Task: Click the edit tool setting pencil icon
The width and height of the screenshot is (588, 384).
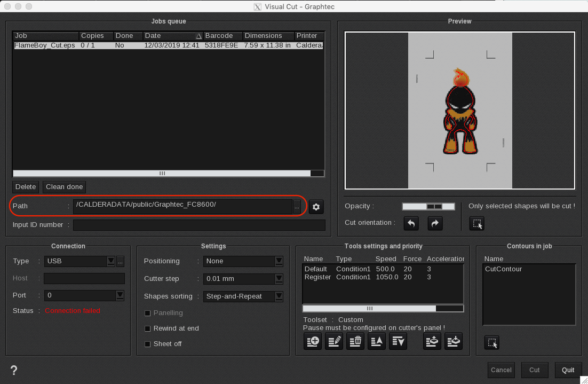Action: [x=334, y=341]
